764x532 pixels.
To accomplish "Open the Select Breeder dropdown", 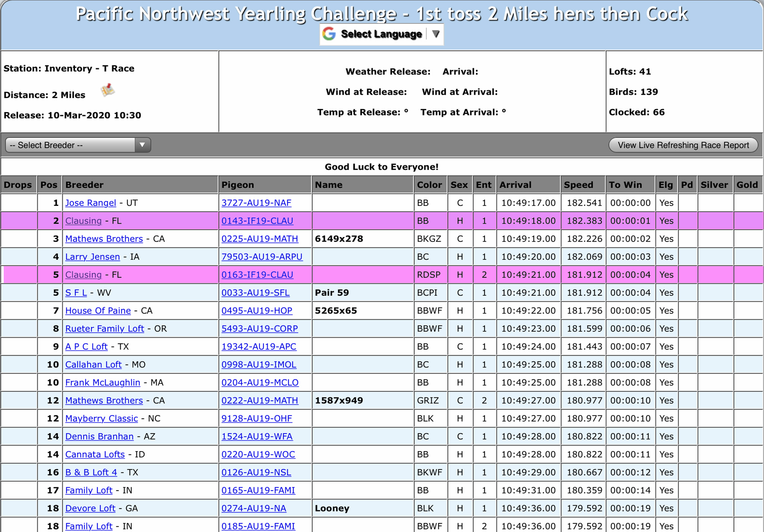I will (x=78, y=145).
